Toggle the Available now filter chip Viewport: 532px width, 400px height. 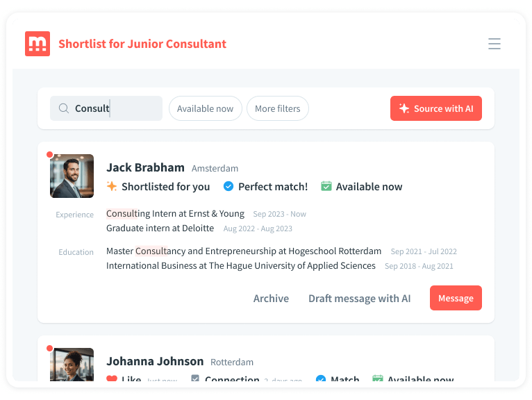[x=205, y=108]
